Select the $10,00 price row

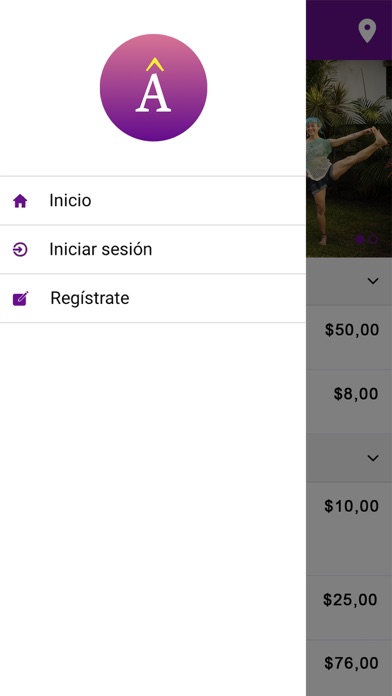coord(349,528)
